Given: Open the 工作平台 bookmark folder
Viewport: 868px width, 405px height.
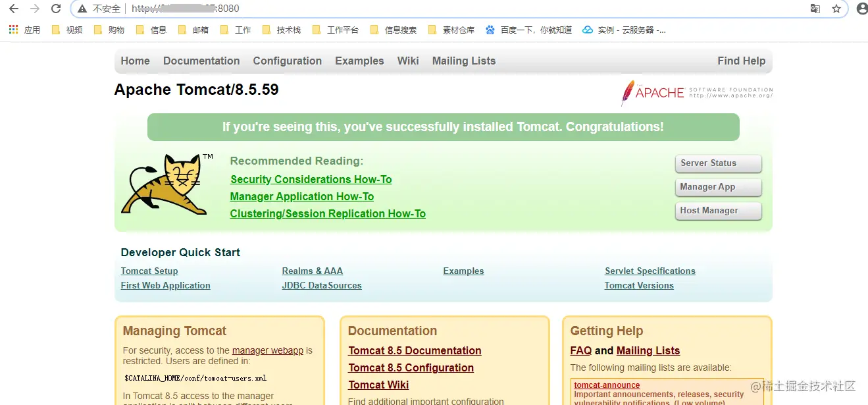Looking at the screenshot, I should pyautogui.click(x=336, y=30).
